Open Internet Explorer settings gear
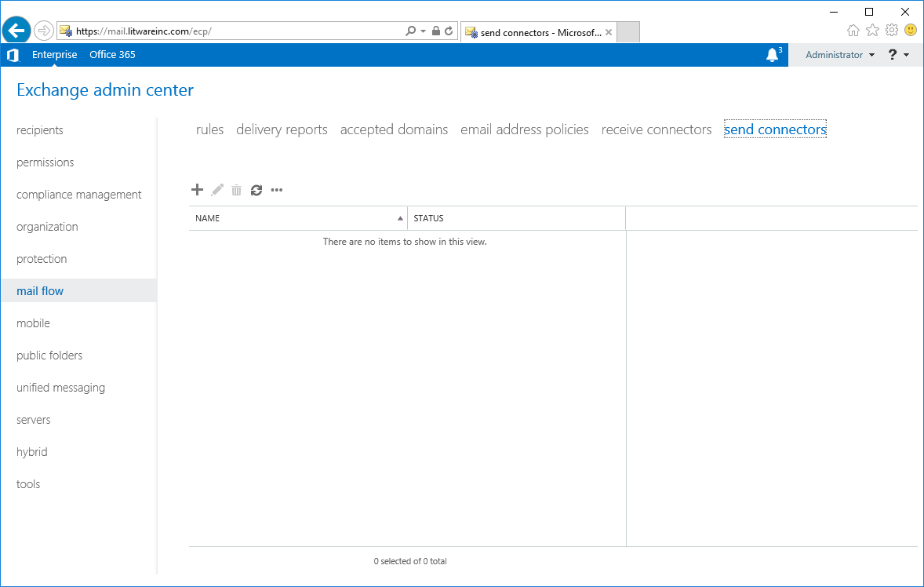Viewport: 924px width, 587px height. point(891,29)
